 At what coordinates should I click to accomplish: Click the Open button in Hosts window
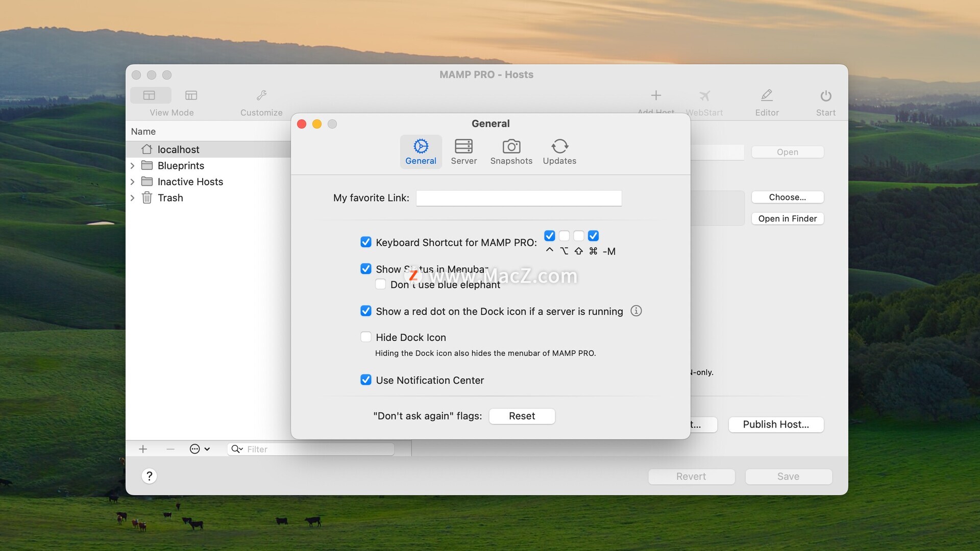[x=787, y=152]
